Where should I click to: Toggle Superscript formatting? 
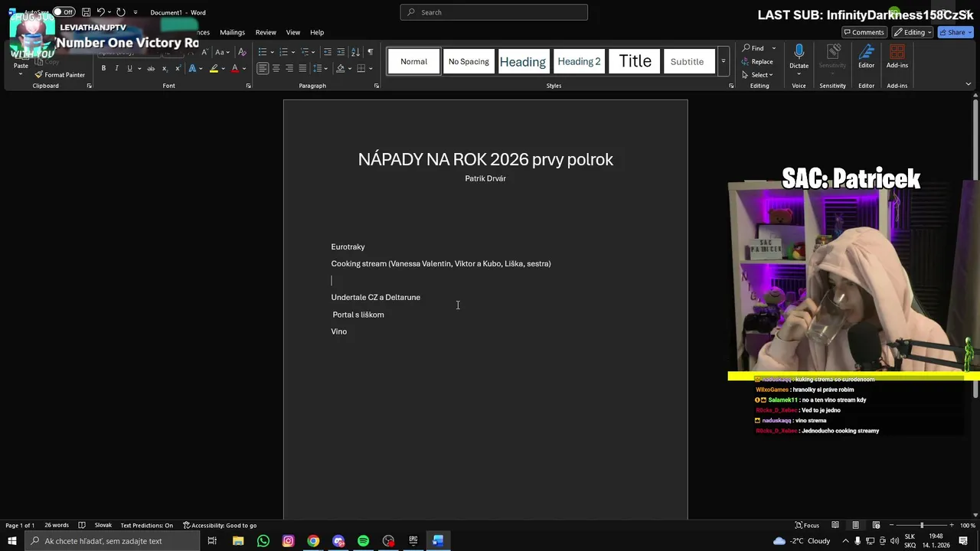(x=177, y=69)
